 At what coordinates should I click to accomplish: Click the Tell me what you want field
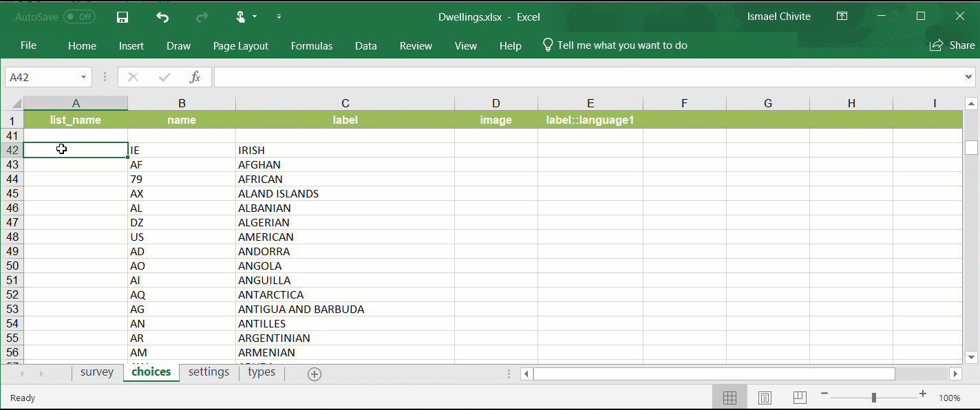pos(622,45)
